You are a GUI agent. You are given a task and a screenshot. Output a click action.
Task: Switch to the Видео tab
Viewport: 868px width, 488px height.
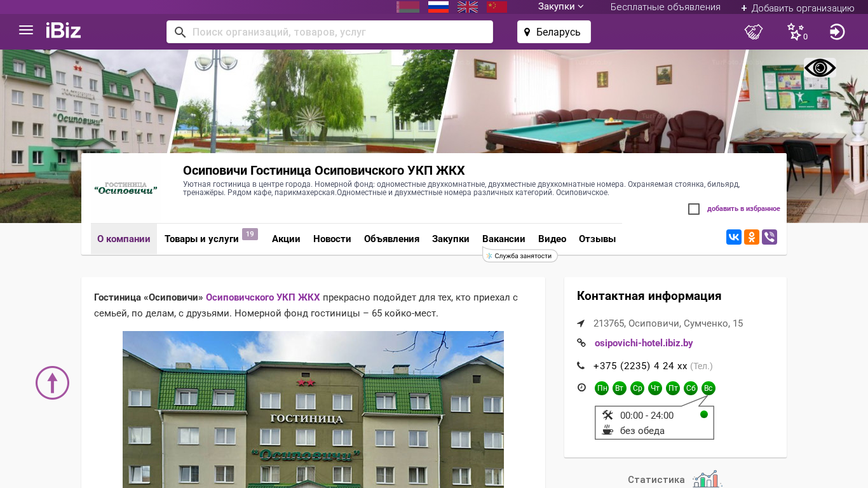pos(552,239)
